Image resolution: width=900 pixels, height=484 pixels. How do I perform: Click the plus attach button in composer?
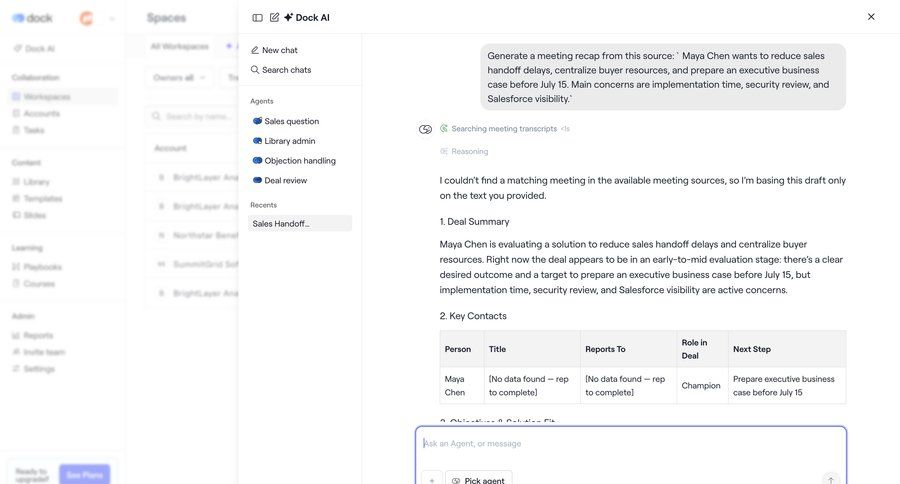[x=432, y=480]
